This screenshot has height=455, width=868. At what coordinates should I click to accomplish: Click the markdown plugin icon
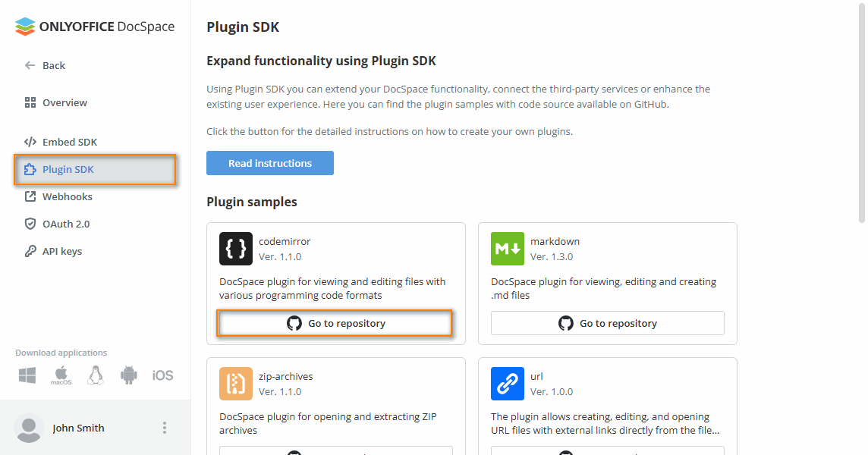508,249
